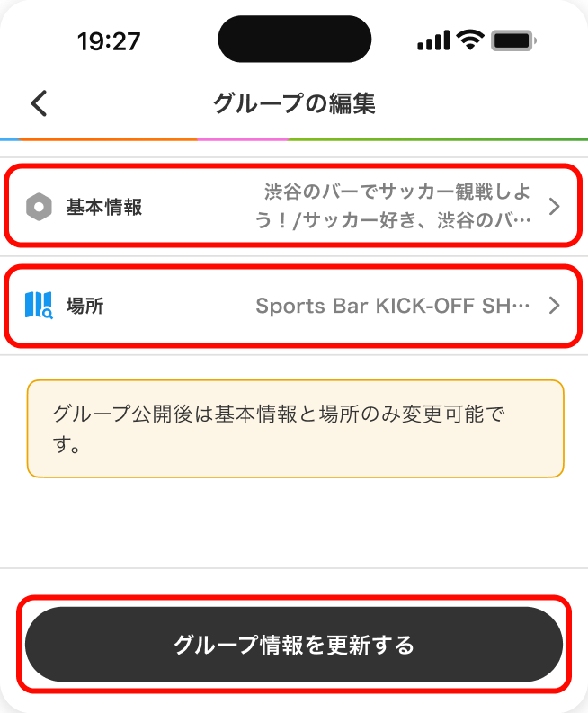588x713 pixels.
Task: Expand 基本情報 with its right chevron
Action: [x=554, y=207]
